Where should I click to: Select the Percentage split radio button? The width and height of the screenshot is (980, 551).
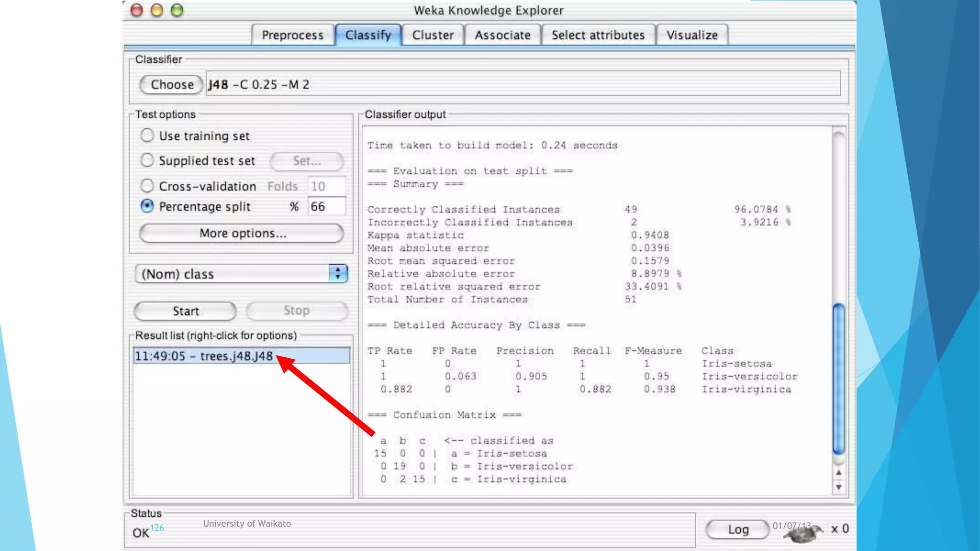tap(147, 206)
